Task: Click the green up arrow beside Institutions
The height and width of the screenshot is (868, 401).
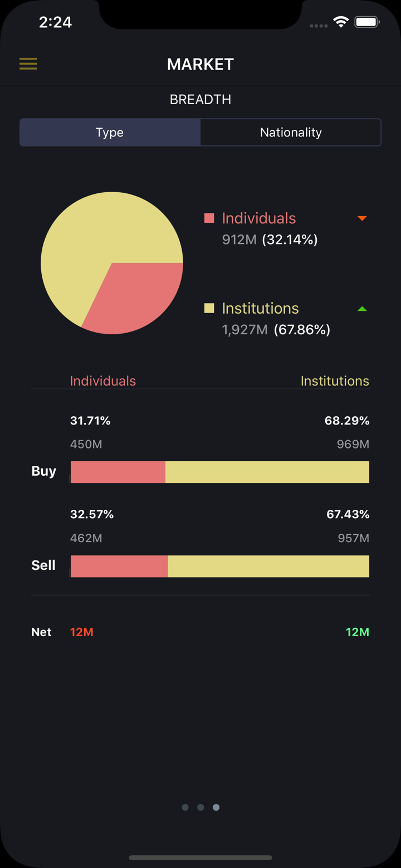Action: pos(362,309)
